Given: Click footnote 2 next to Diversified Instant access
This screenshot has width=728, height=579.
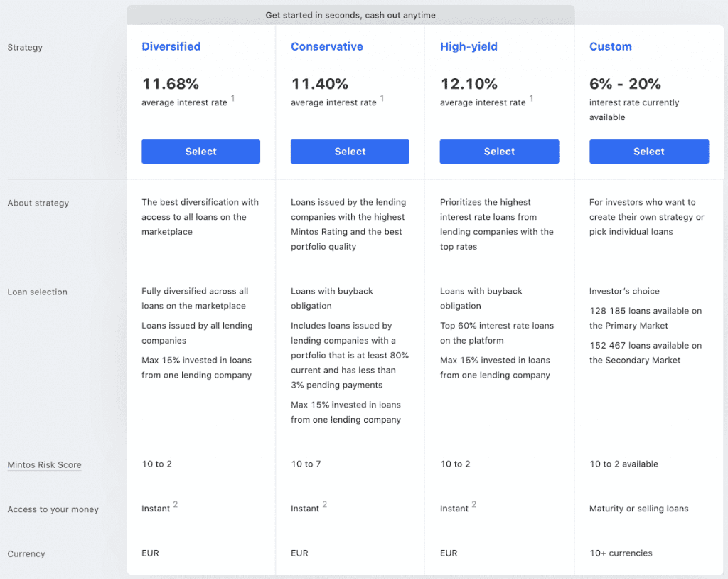Looking at the screenshot, I should (x=176, y=505).
